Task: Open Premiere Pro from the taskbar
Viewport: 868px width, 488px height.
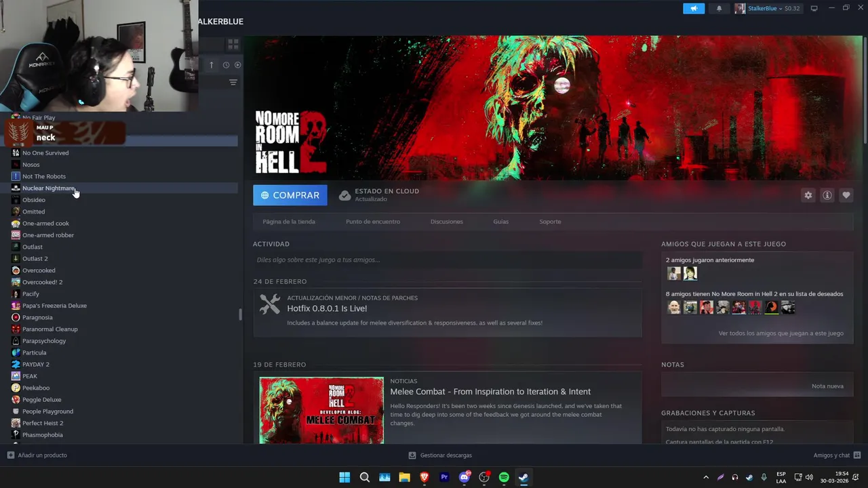Action: 444,477
